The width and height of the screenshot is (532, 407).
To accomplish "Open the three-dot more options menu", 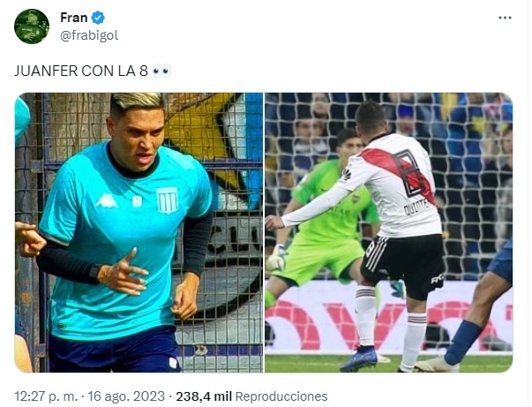I will pyautogui.click(x=505, y=18).
